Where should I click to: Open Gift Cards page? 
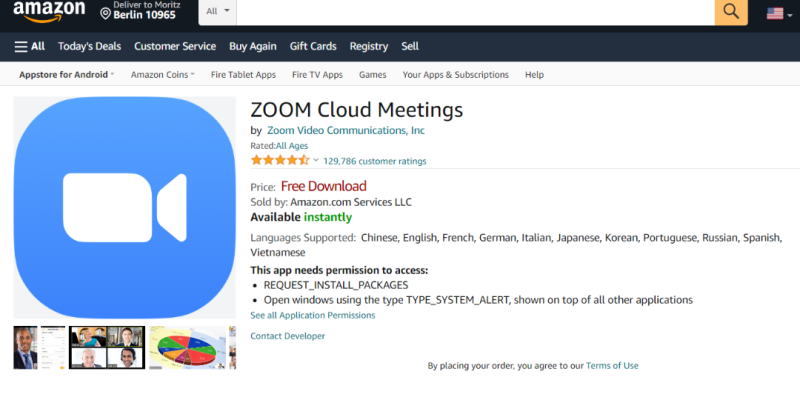[313, 46]
